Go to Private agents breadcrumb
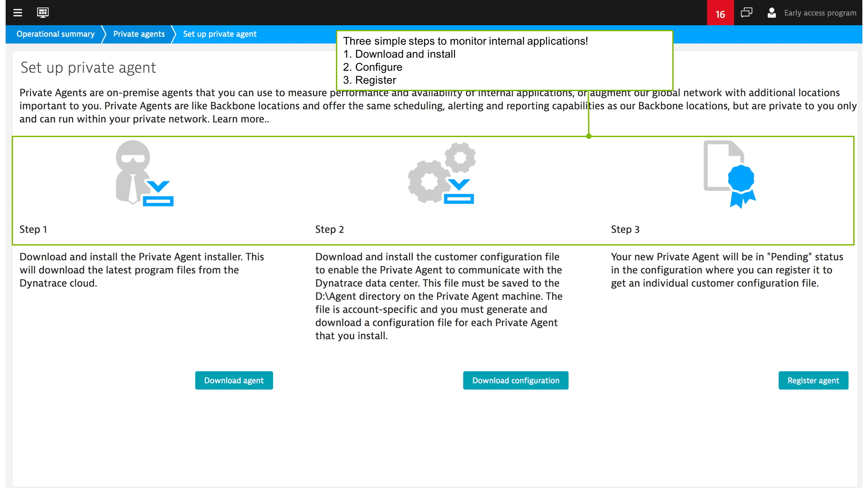The image size is (868, 488). click(139, 34)
